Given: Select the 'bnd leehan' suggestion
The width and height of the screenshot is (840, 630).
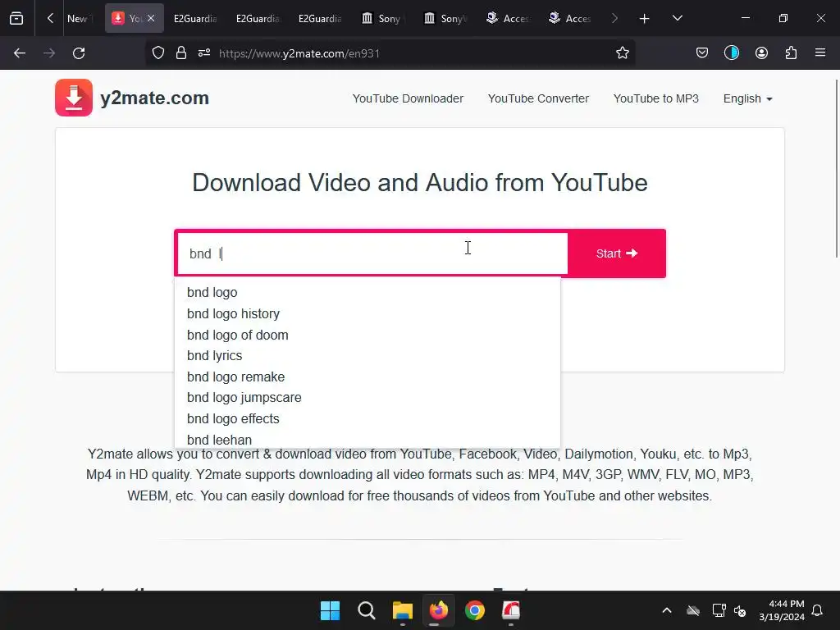Looking at the screenshot, I should pyautogui.click(x=219, y=440).
